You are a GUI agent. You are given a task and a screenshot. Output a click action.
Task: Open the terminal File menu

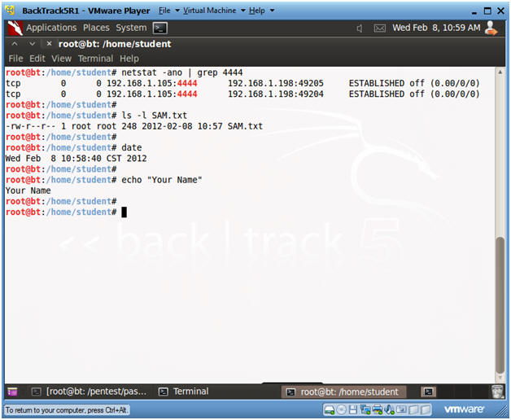point(15,59)
